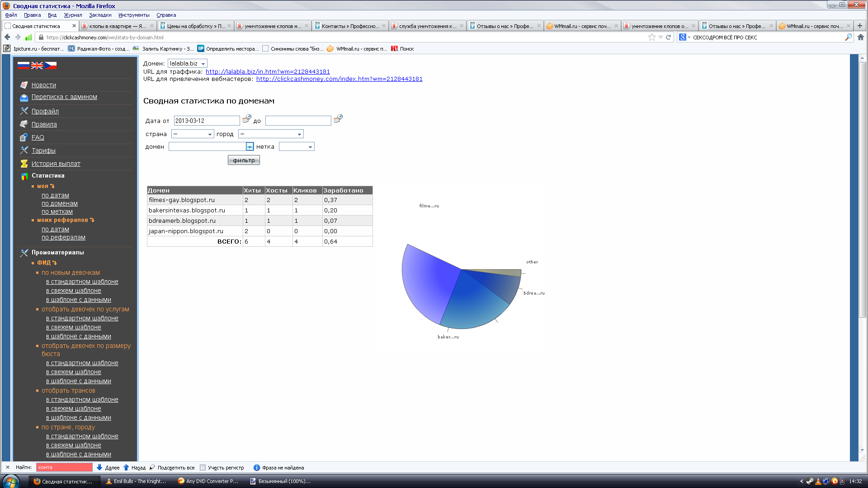The image size is (868, 488).
Task: Open search engine selector dropdown
Action: [x=684, y=37]
